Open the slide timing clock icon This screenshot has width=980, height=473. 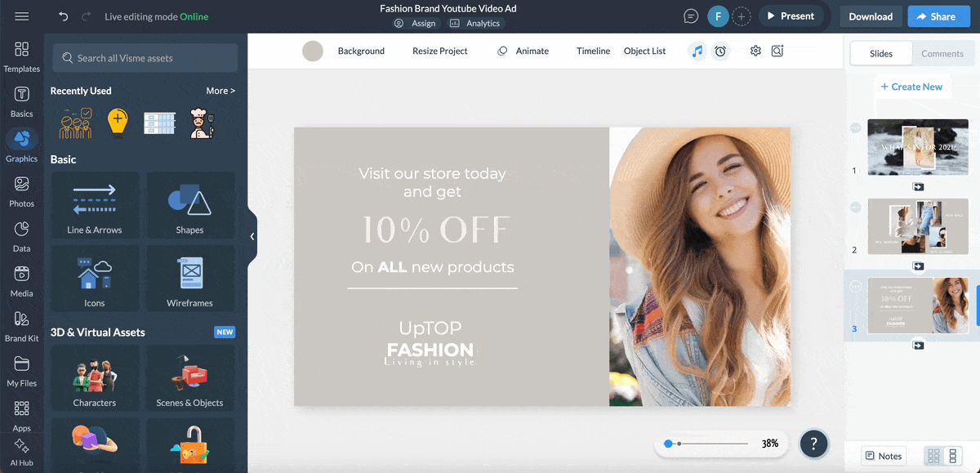pos(720,51)
